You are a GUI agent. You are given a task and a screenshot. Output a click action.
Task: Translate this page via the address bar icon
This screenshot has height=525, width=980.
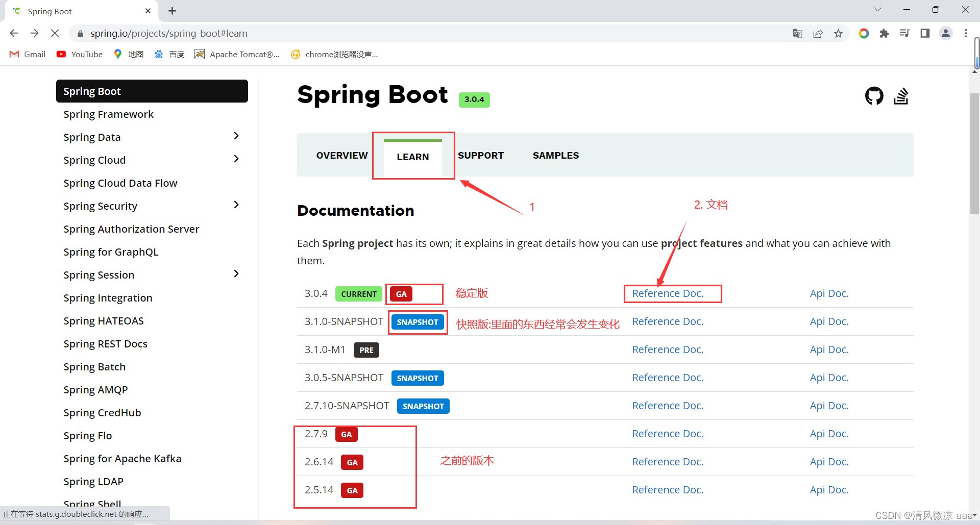797,33
